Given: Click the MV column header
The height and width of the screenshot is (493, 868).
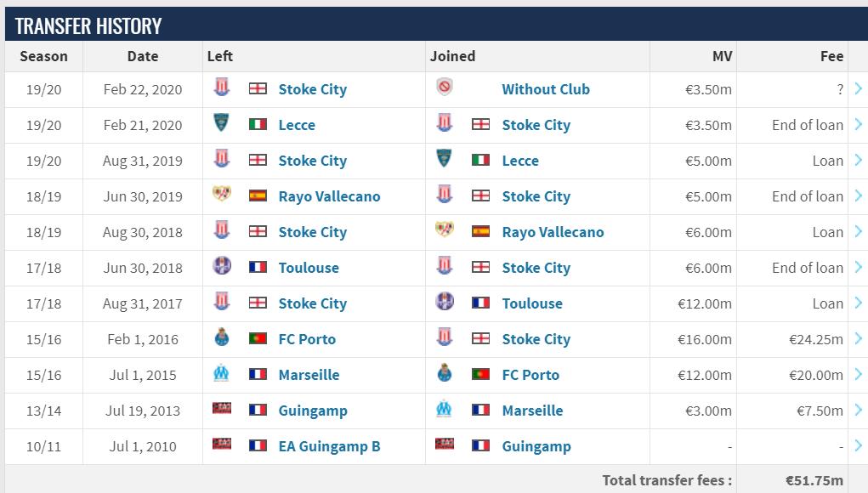Looking at the screenshot, I should (721, 56).
